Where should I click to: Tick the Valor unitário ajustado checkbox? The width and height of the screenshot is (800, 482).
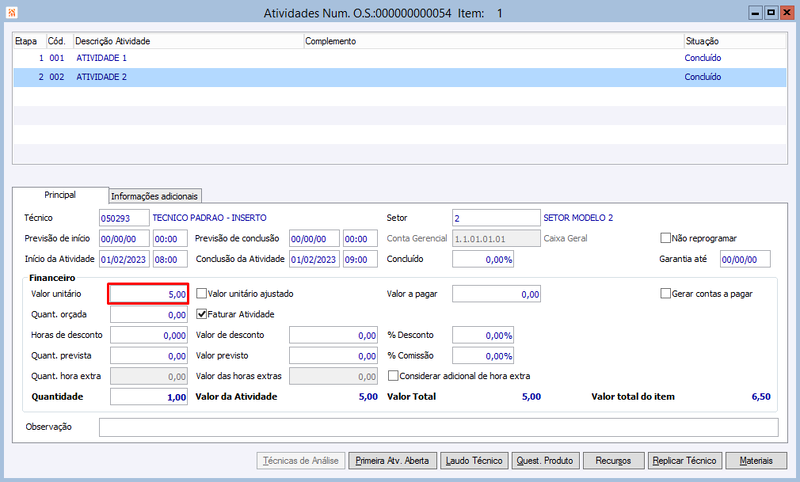coord(202,293)
